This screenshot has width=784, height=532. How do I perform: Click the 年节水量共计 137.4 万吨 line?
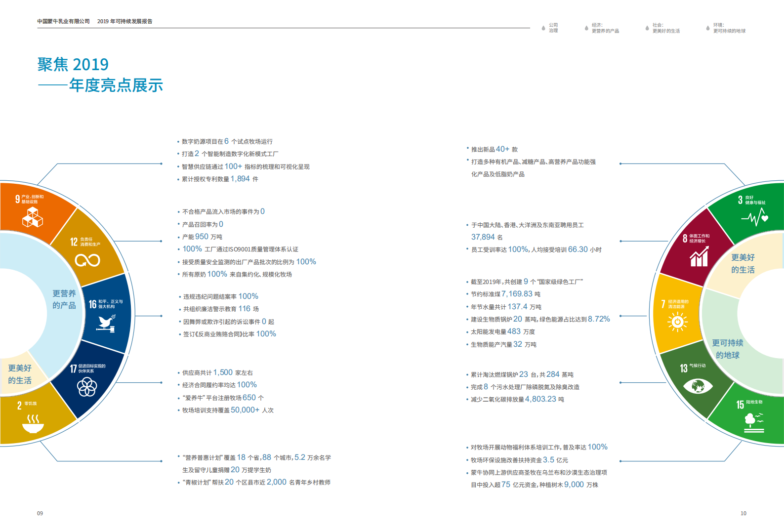click(506, 307)
